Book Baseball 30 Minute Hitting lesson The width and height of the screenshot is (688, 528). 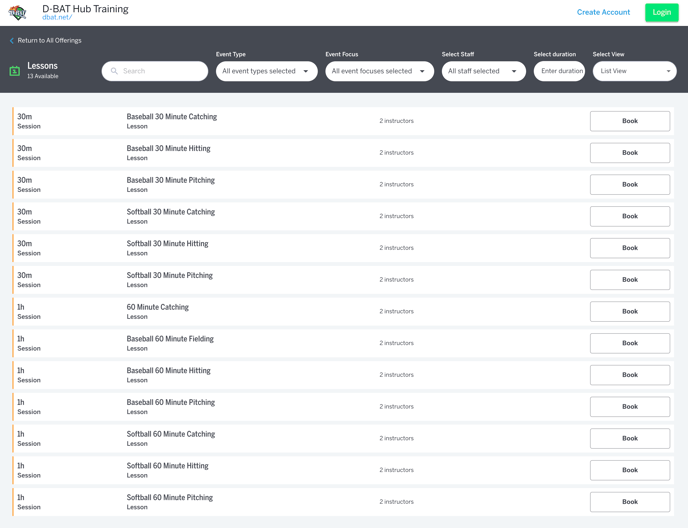[x=630, y=153]
